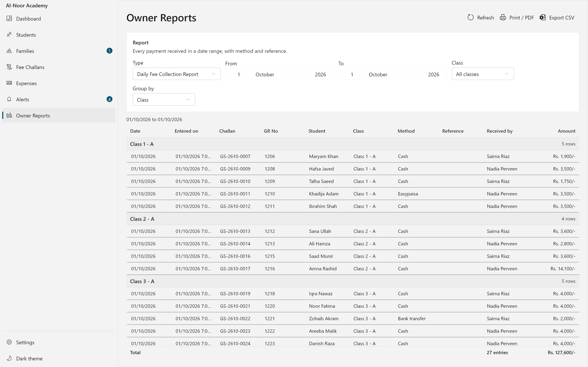
Task: Click the Refresh circular arrow icon
Action: point(471,17)
